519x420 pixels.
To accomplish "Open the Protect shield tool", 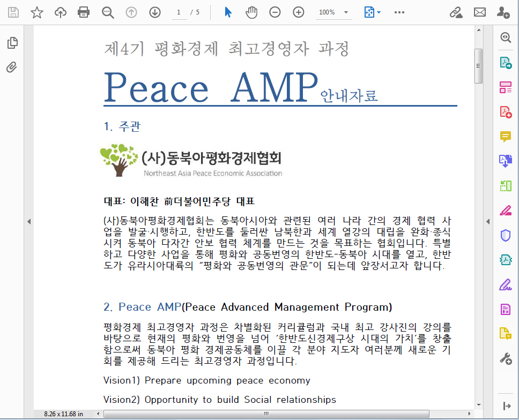I will pyautogui.click(x=505, y=235).
